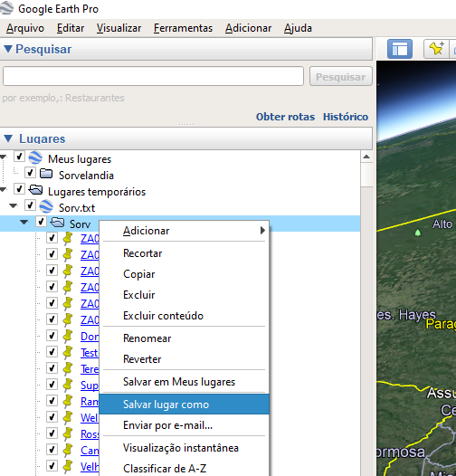
Task: Choose Classificar de A-Z option
Action: pos(184,469)
